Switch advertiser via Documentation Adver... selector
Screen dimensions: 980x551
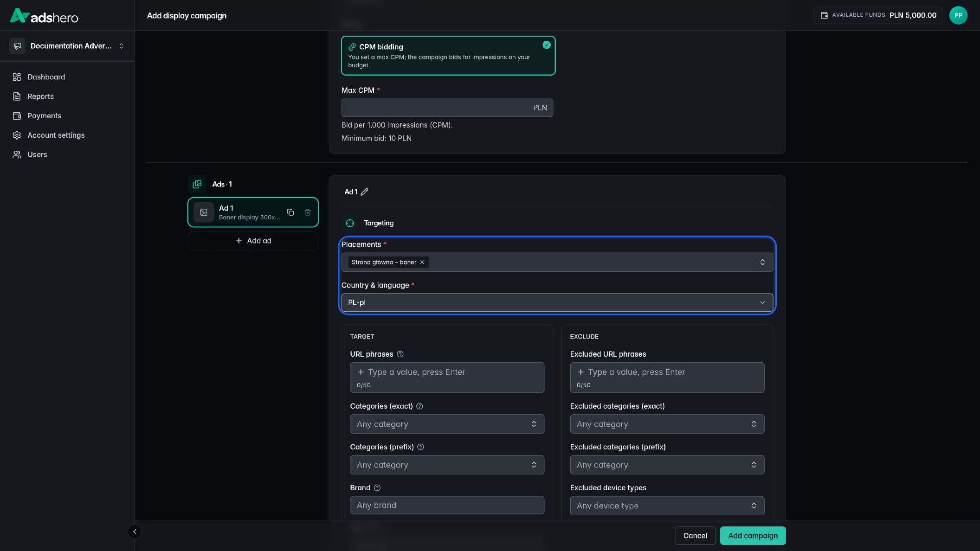pos(67,46)
